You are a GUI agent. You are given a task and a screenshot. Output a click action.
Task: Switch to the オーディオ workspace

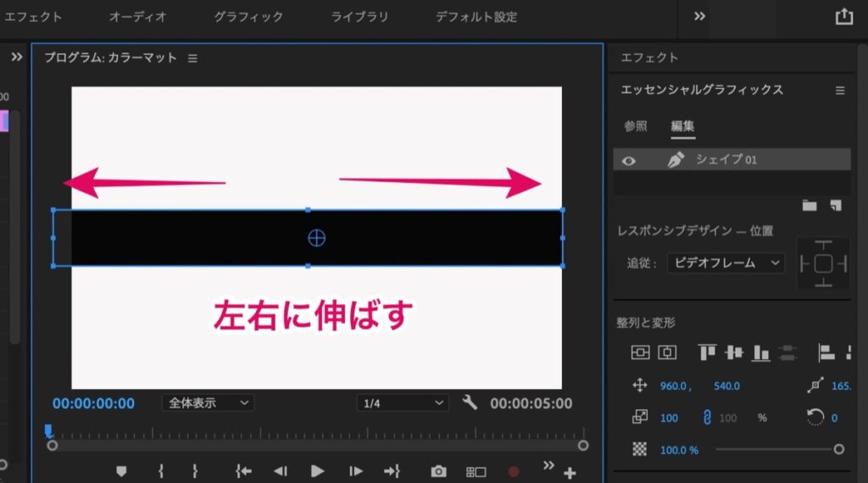click(x=138, y=17)
